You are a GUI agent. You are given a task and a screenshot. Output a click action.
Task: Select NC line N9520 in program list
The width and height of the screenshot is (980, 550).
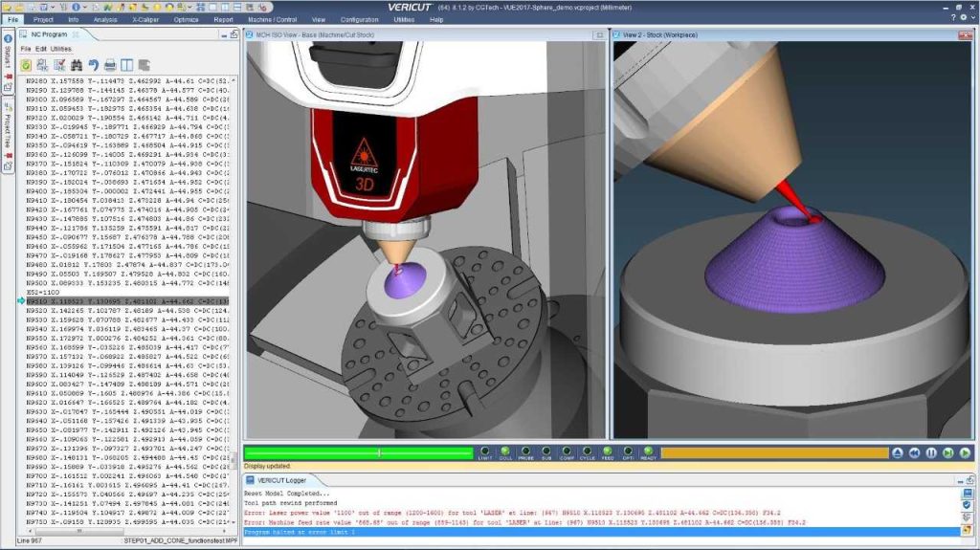pos(115,310)
